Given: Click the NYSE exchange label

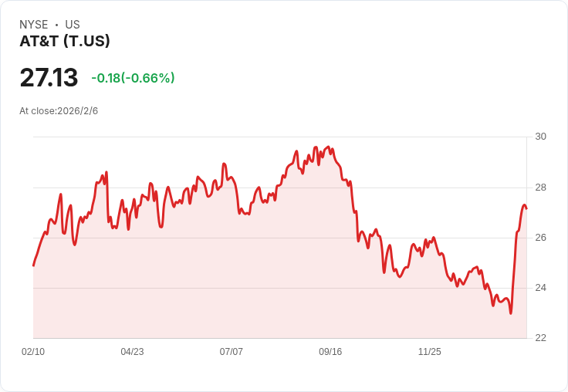Looking at the screenshot, I should pos(34,25).
